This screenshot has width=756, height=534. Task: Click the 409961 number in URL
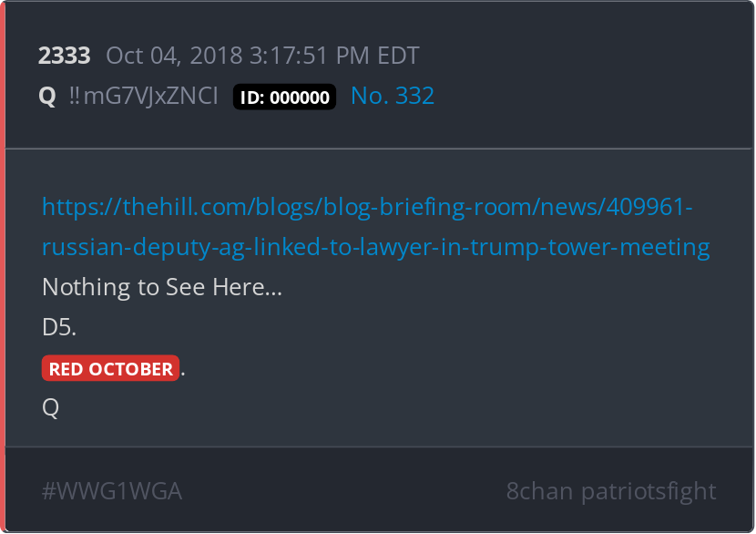(647, 207)
